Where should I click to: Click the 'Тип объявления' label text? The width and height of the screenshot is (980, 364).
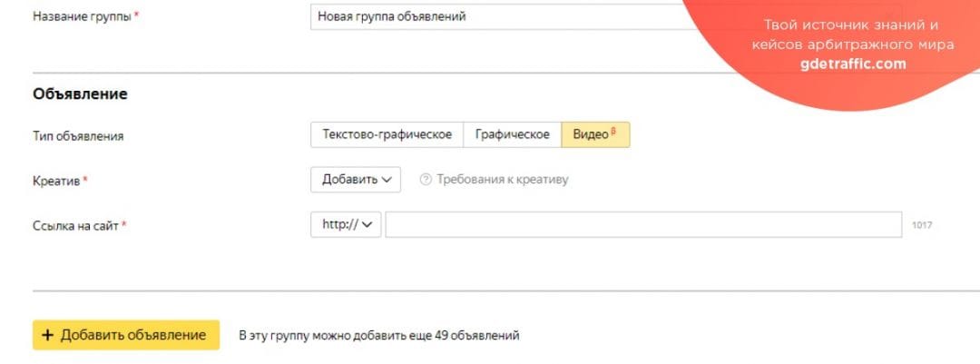pos(78,136)
